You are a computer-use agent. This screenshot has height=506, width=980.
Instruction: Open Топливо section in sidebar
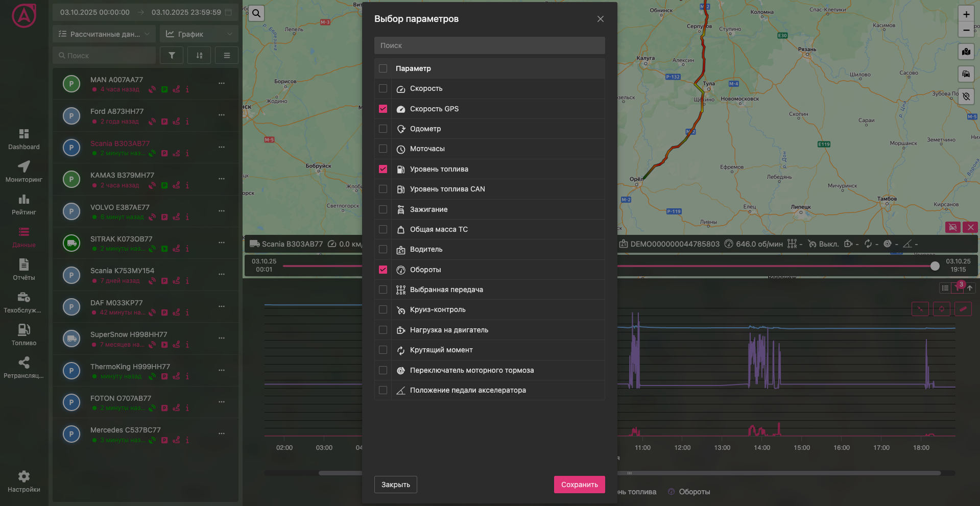(24, 334)
